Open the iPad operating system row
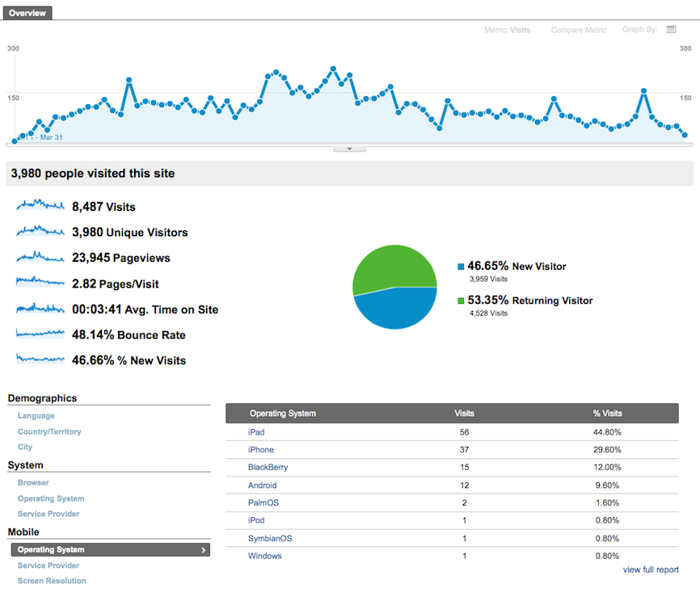This screenshot has height=593, width=700. (x=256, y=432)
